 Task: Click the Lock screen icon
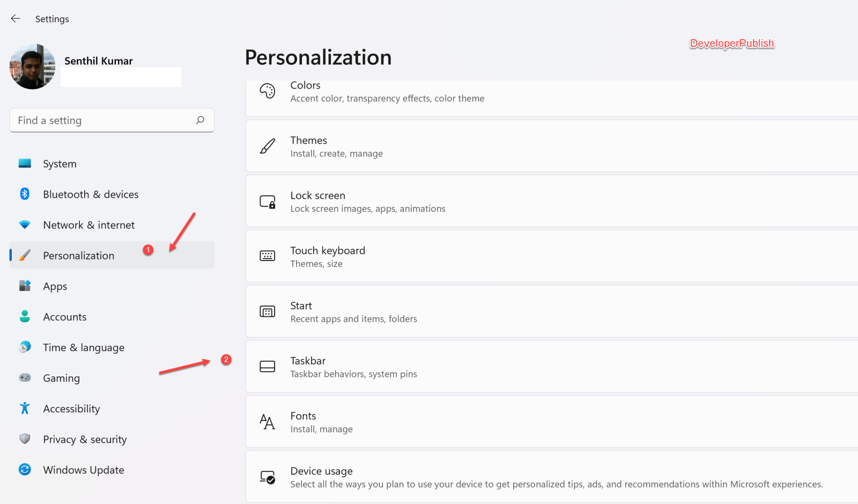click(x=268, y=202)
